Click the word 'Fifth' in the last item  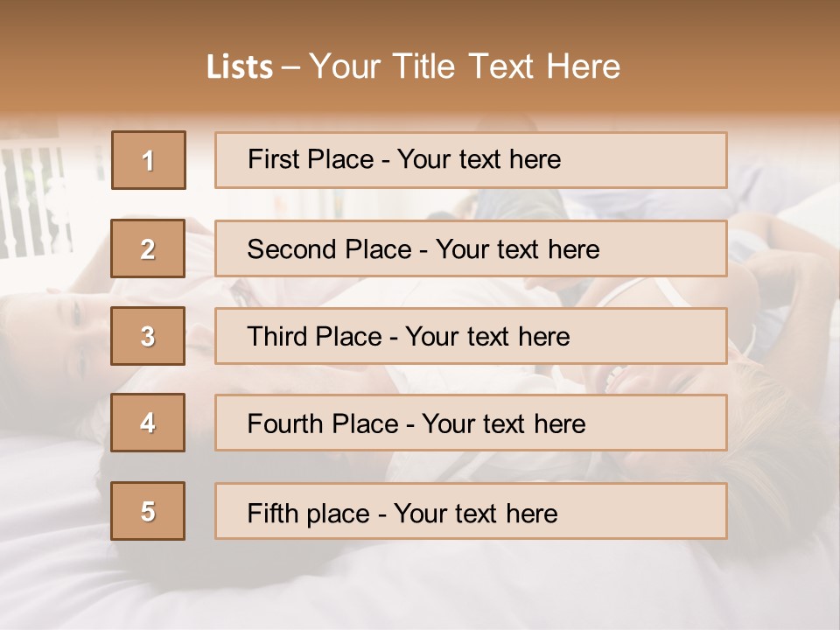(x=274, y=513)
